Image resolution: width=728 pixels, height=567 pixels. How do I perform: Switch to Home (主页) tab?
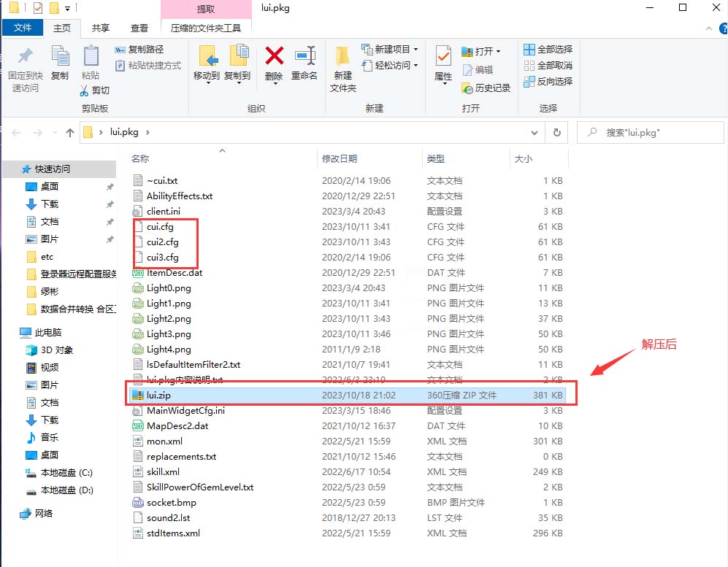click(x=62, y=28)
